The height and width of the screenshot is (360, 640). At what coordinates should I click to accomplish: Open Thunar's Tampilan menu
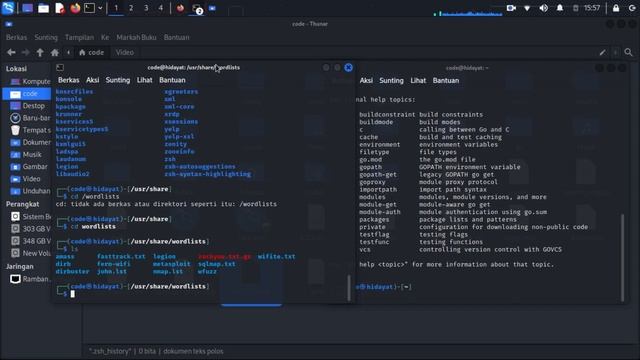click(x=79, y=37)
